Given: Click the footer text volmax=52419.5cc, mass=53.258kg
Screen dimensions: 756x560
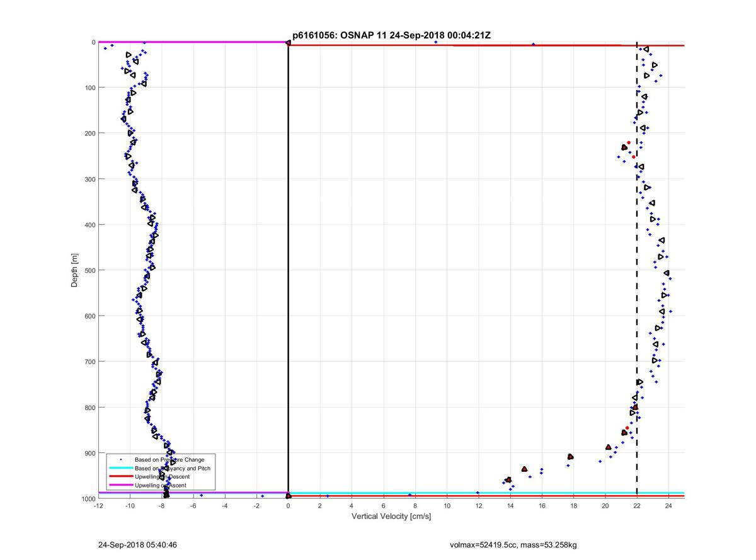Looking at the screenshot, I should point(513,544).
